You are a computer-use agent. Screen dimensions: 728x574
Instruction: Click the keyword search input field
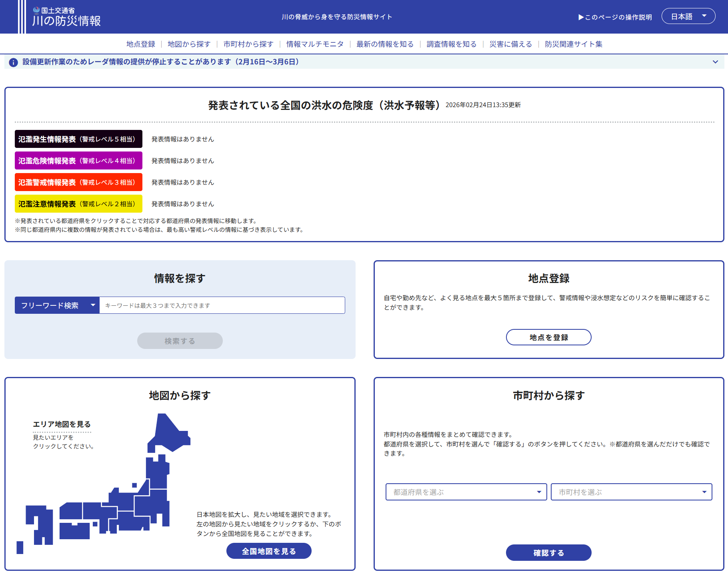222,305
